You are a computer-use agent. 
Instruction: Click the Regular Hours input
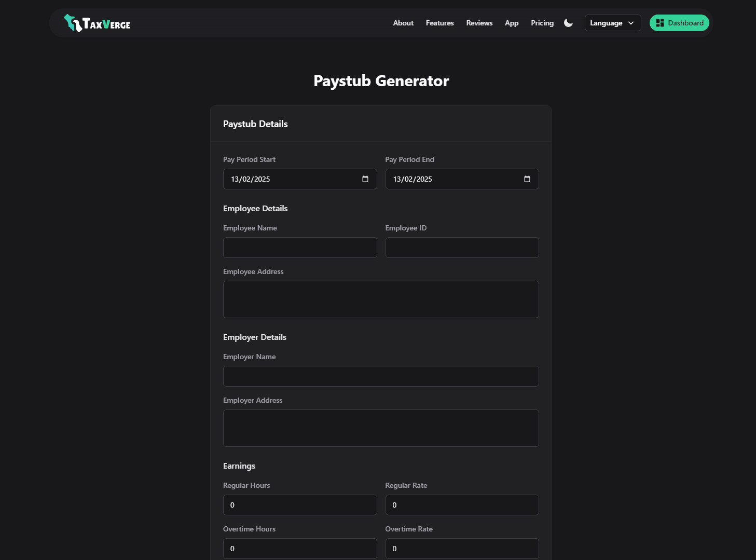[x=299, y=504]
